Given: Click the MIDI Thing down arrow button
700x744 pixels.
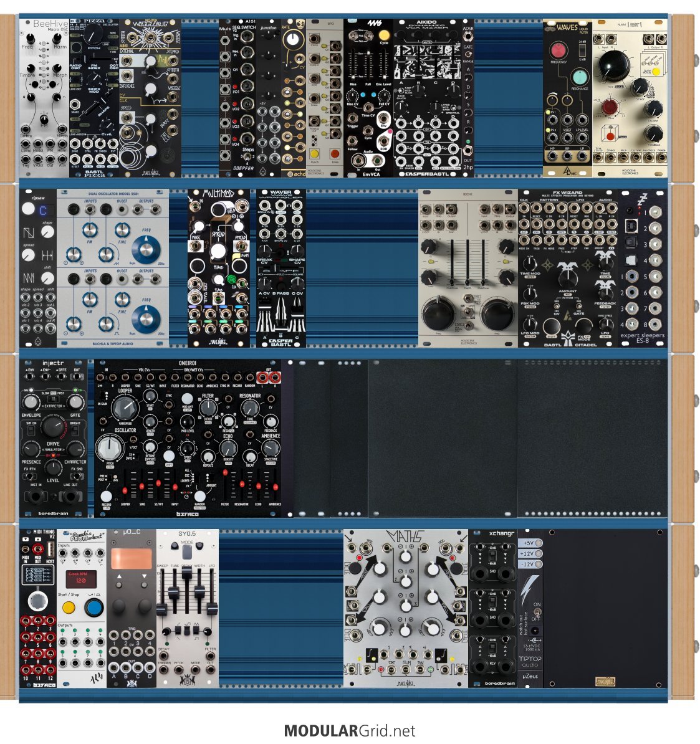Looking at the screenshot, I should (x=25, y=540).
